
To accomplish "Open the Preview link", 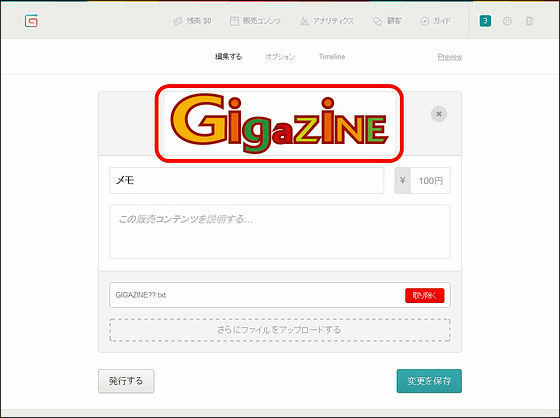I will (x=450, y=57).
